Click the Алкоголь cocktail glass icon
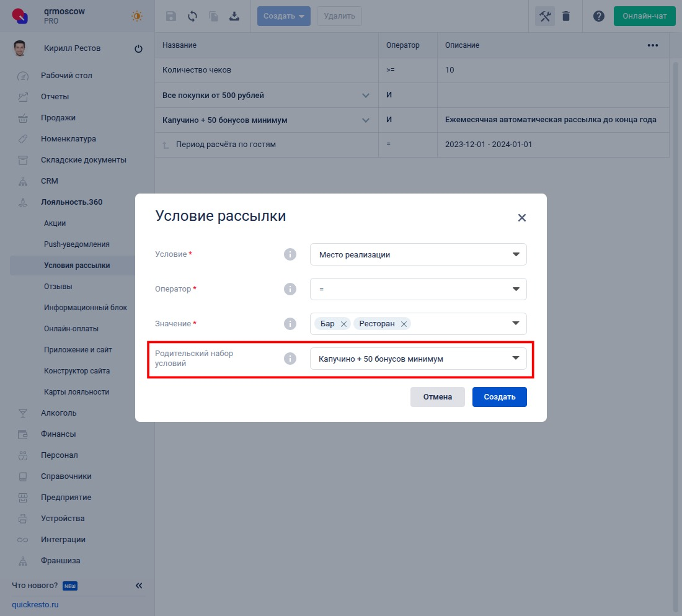Viewport: 682px width, 616px height. coord(22,413)
